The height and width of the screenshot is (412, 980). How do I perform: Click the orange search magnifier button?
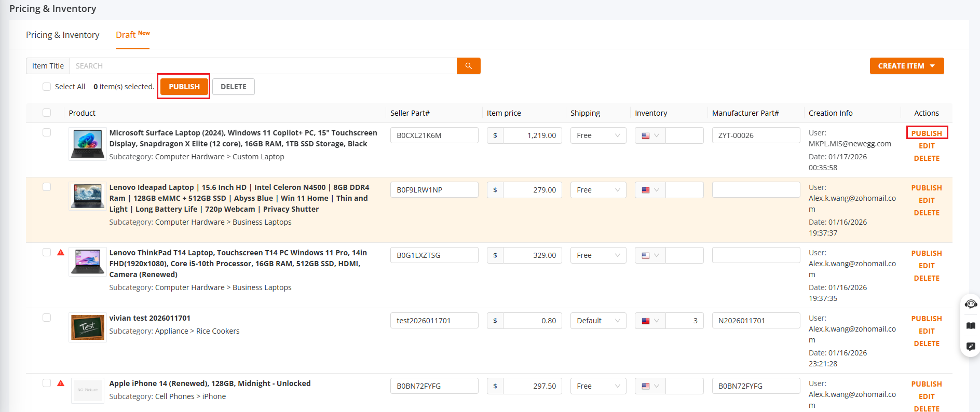pos(468,66)
